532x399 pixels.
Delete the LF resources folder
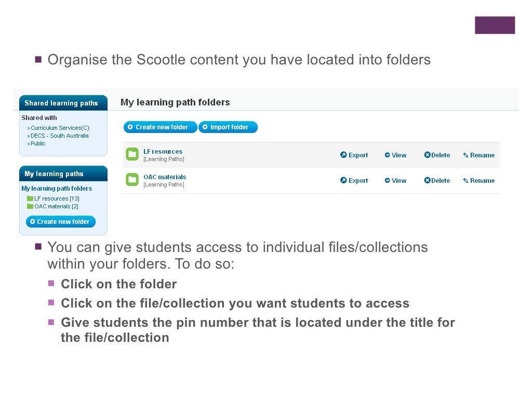(437, 155)
